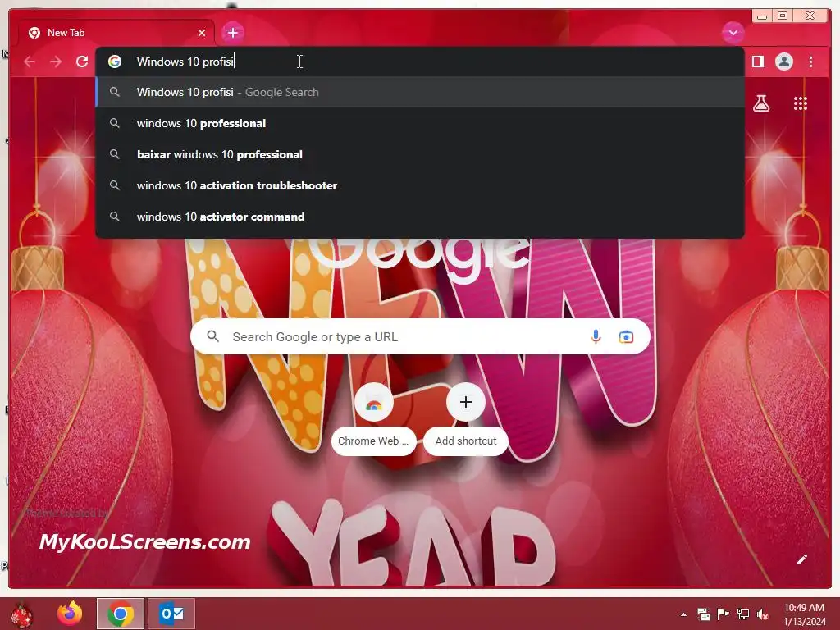Toggle the Chrome side panel
The width and height of the screenshot is (840, 630).
pos(757,62)
